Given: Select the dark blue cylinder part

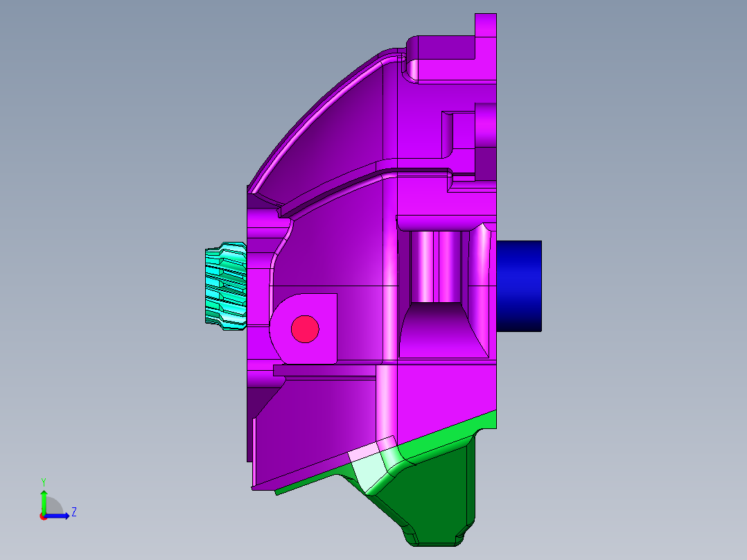Looking at the screenshot, I should coord(519,286).
